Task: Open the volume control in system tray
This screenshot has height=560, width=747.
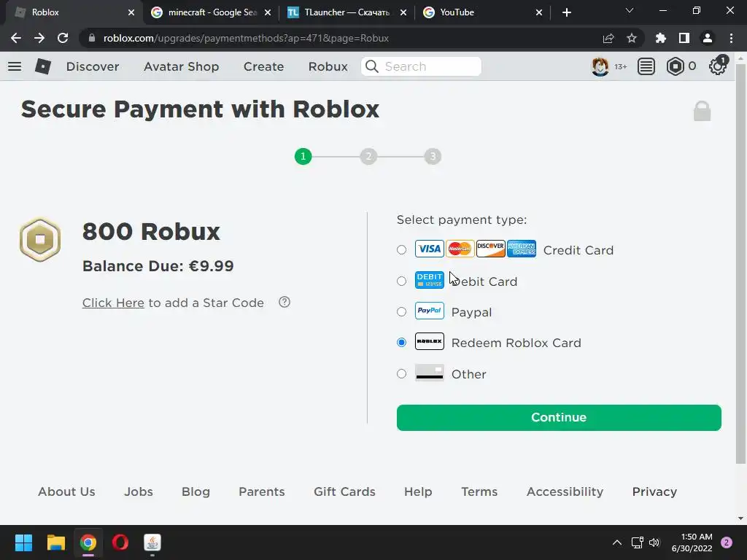Action: pyautogui.click(x=654, y=542)
